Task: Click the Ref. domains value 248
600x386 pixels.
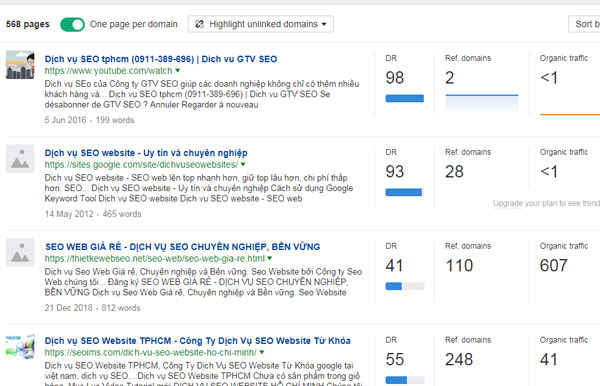Action: [459, 359]
